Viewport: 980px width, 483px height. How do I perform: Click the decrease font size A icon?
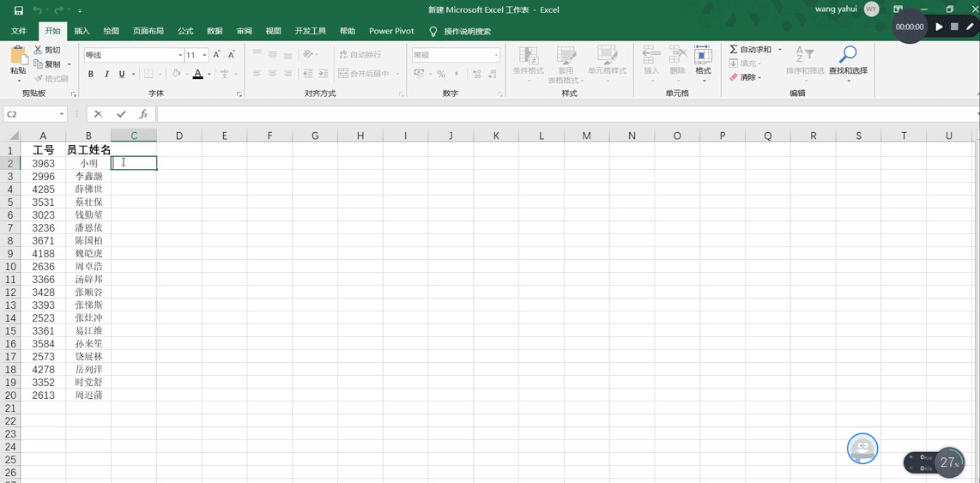pos(232,55)
